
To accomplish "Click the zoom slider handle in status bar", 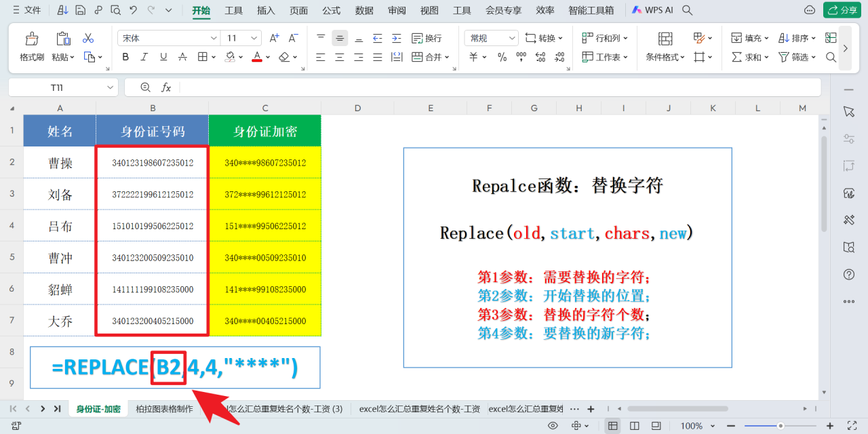I will tap(781, 426).
